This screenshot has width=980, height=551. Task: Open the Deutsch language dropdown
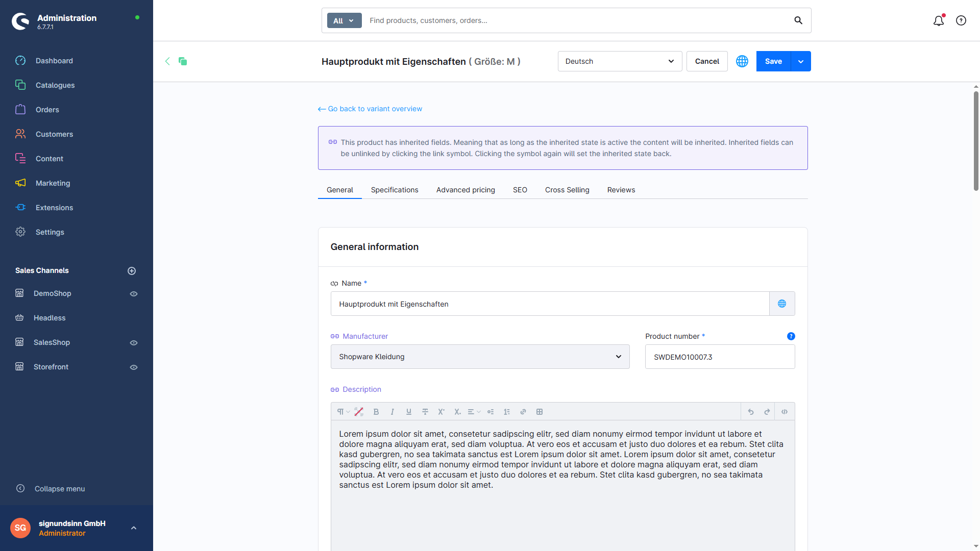[x=619, y=61]
